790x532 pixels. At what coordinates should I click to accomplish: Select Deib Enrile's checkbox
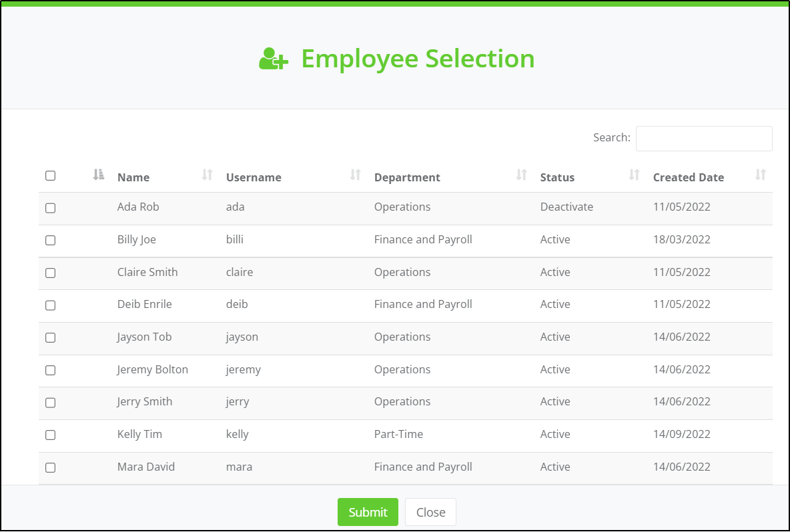click(51, 305)
